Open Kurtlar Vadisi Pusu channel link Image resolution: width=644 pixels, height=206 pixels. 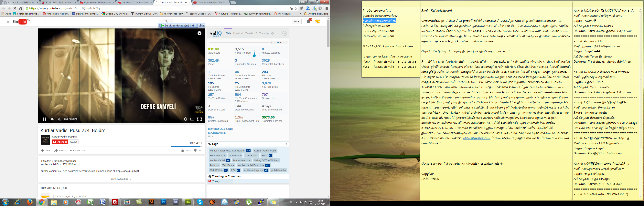click(x=63, y=137)
